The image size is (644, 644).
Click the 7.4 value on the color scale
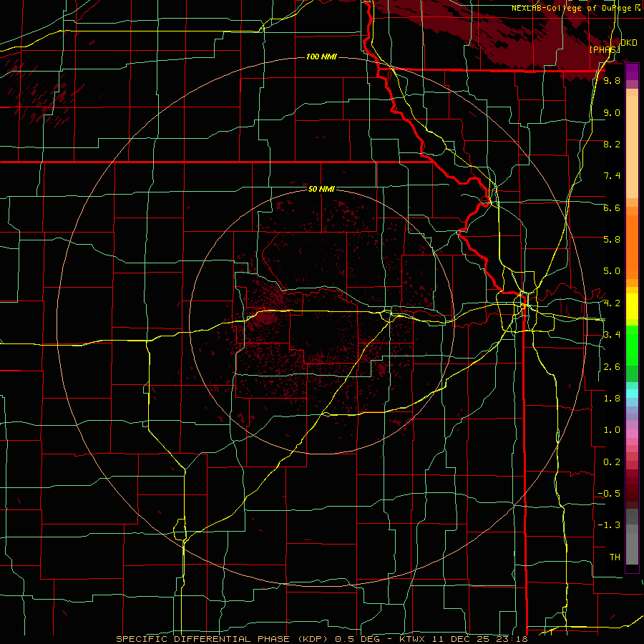click(612, 176)
